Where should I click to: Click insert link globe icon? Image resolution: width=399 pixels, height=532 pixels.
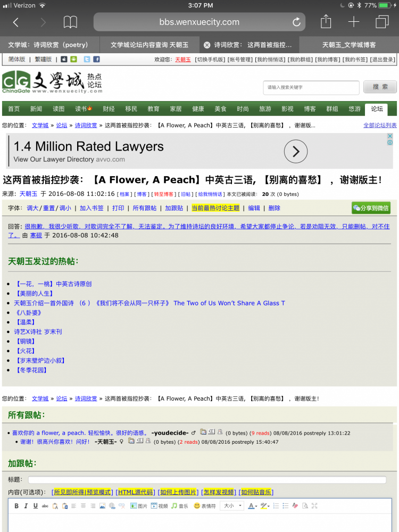click(x=112, y=506)
